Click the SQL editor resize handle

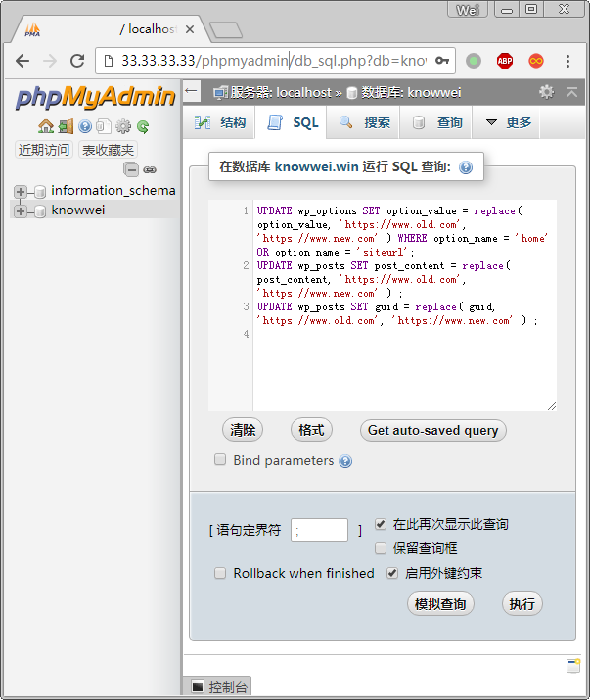coord(552,406)
